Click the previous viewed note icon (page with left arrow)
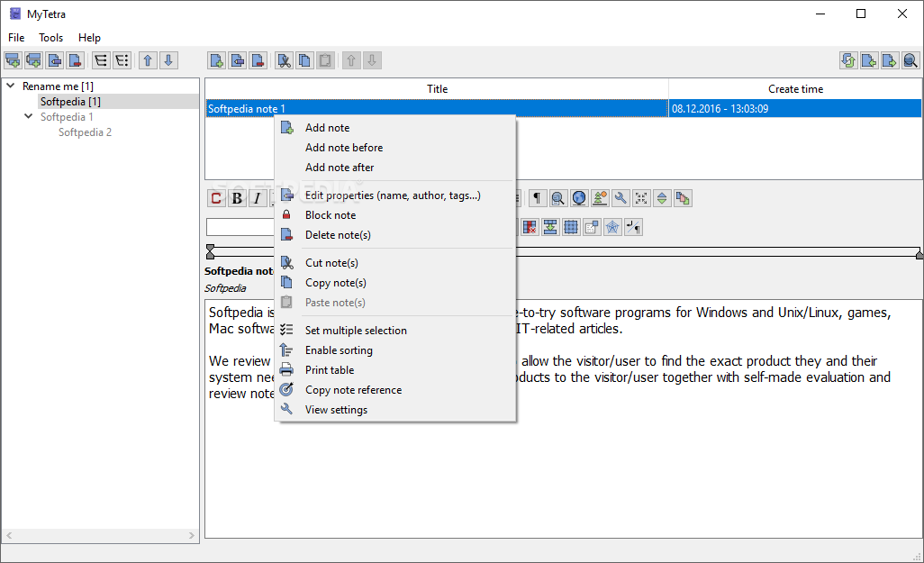The height and width of the screenshot is (563, 924). tap(869, 60)
